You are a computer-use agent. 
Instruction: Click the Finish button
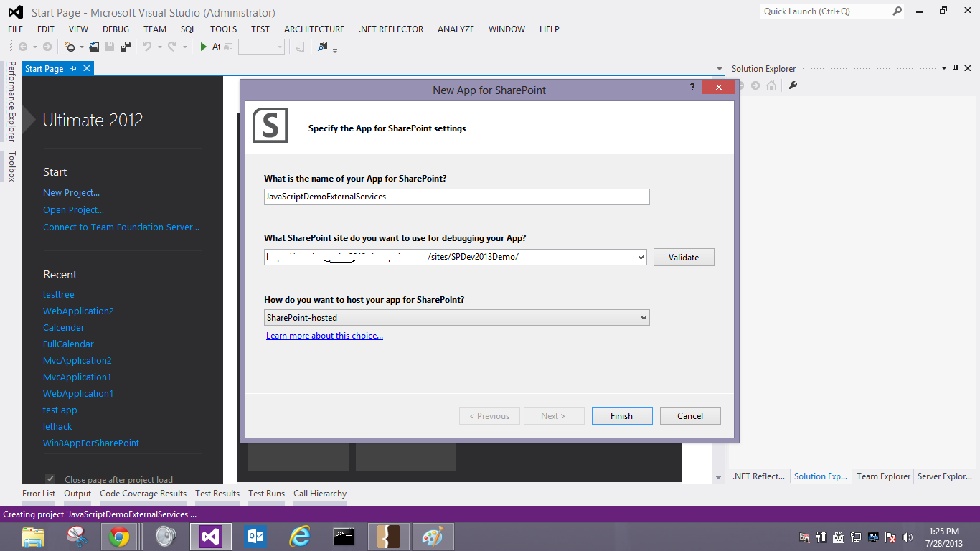tap(622, 416)
